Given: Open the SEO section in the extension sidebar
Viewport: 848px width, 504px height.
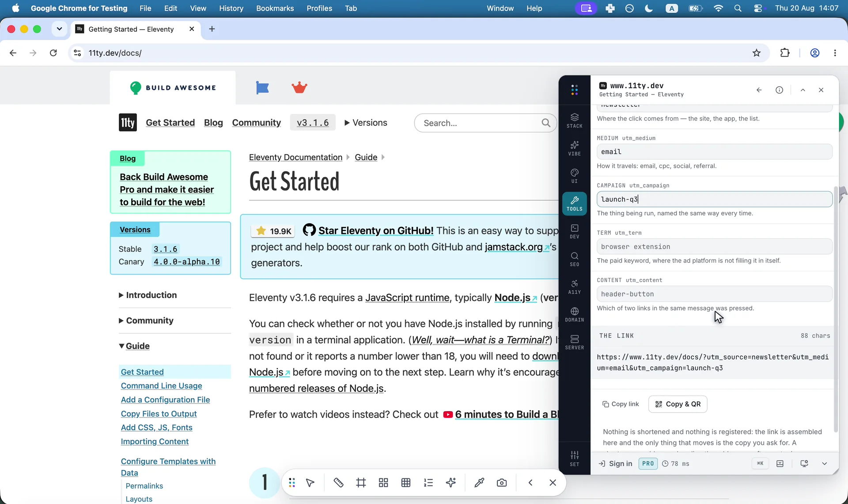Looking at the screenshot, I should pos(574,259).
